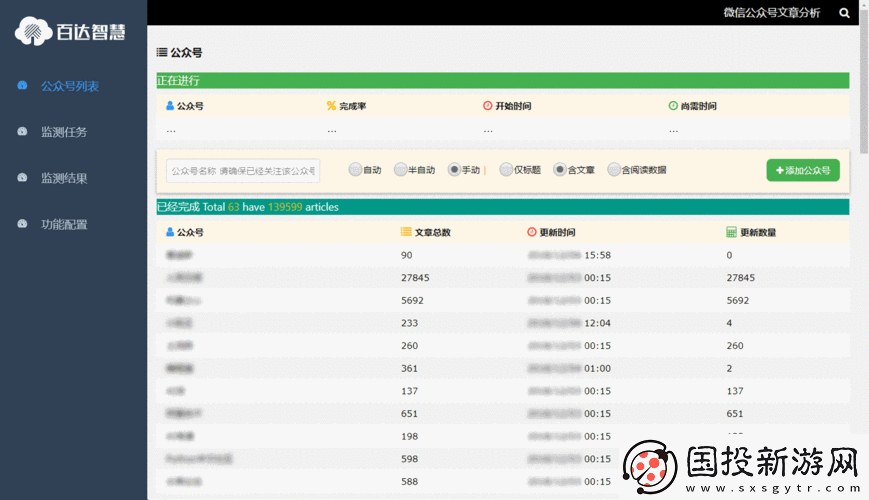Click update count 4 in 233 row
This screenshot has height=500, width=869.
pos(729,323)
